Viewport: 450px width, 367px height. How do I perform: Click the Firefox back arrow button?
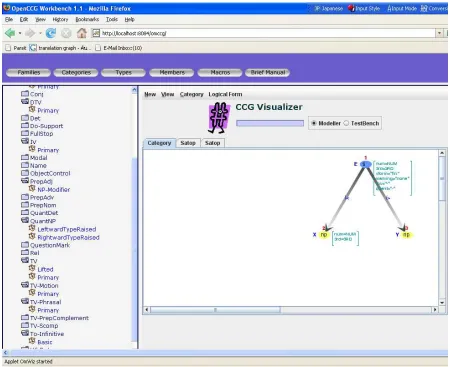click(10, 33)
